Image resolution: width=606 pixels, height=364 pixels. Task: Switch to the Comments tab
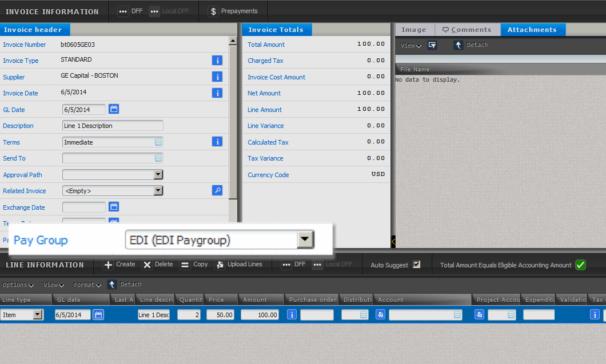coord(467,30)
